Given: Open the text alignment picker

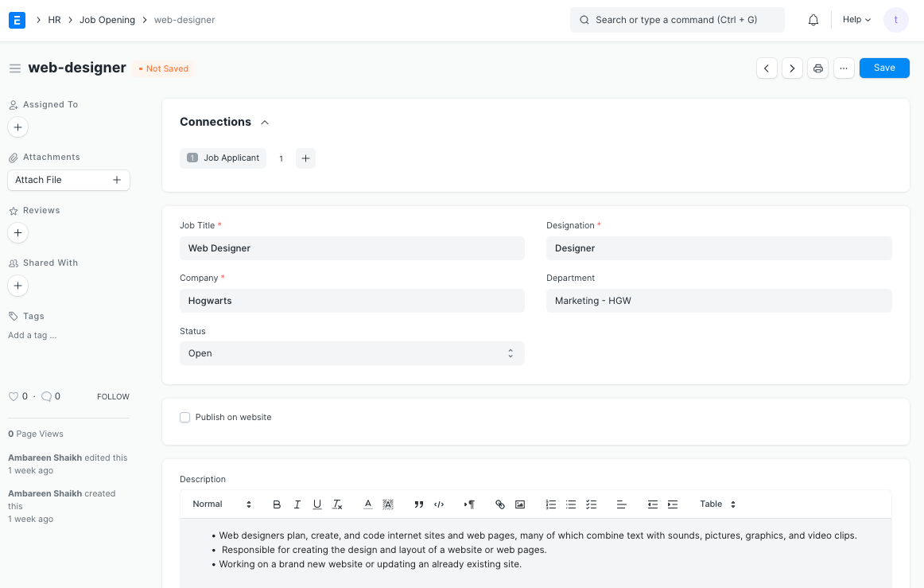Looking at the screenshot, I should tap(621, 504).
